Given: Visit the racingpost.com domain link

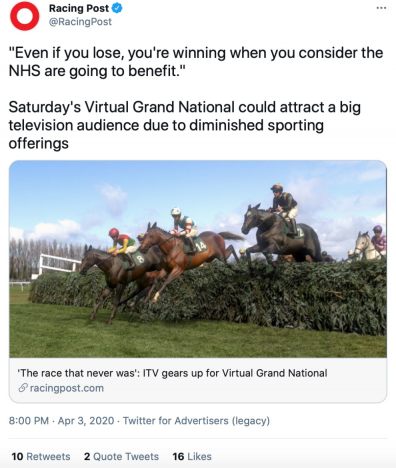Looking at the screenshot, I should point(67,388).
